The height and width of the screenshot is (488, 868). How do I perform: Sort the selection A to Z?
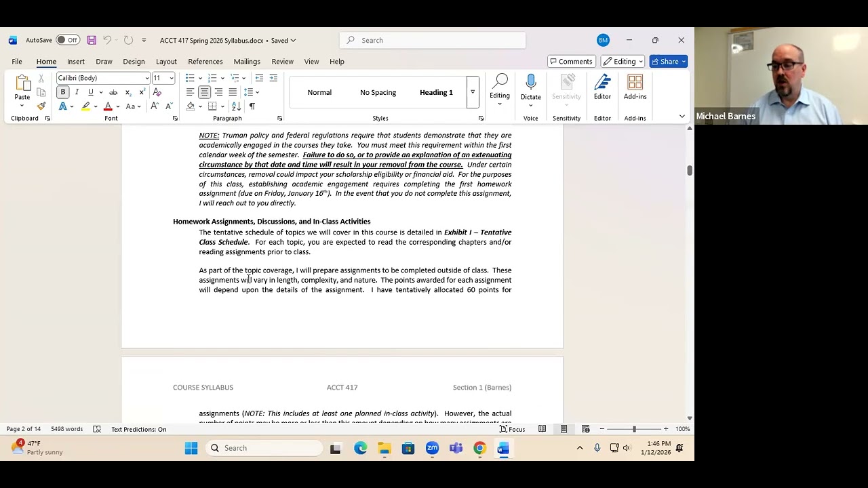coord(236,106)
